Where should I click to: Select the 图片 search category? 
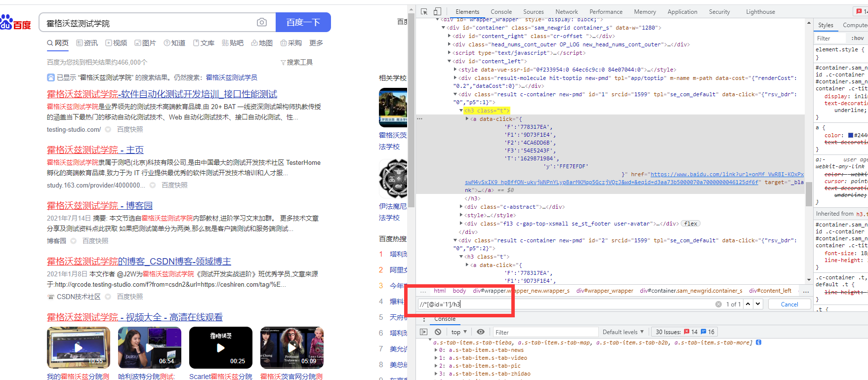pyautogui.click(x=145, y=43)
